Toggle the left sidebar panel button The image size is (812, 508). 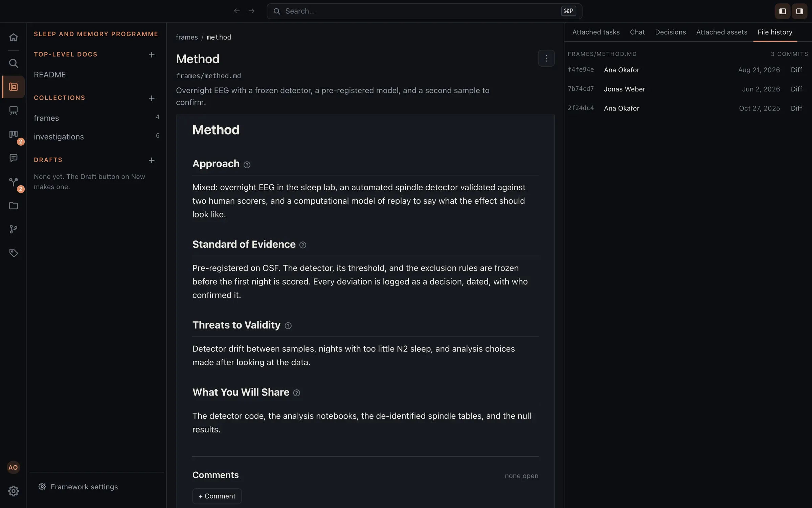point(783,11)
